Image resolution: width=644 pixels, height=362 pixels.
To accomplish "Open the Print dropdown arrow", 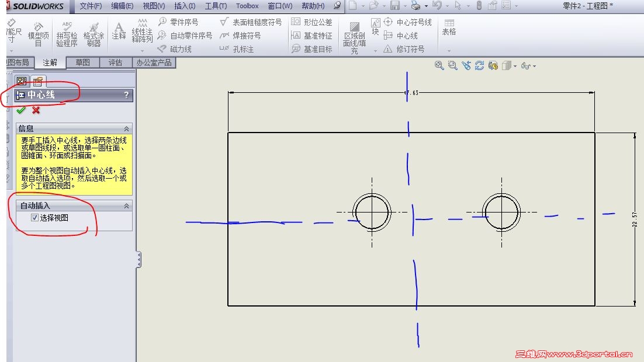I will (427, 6).
